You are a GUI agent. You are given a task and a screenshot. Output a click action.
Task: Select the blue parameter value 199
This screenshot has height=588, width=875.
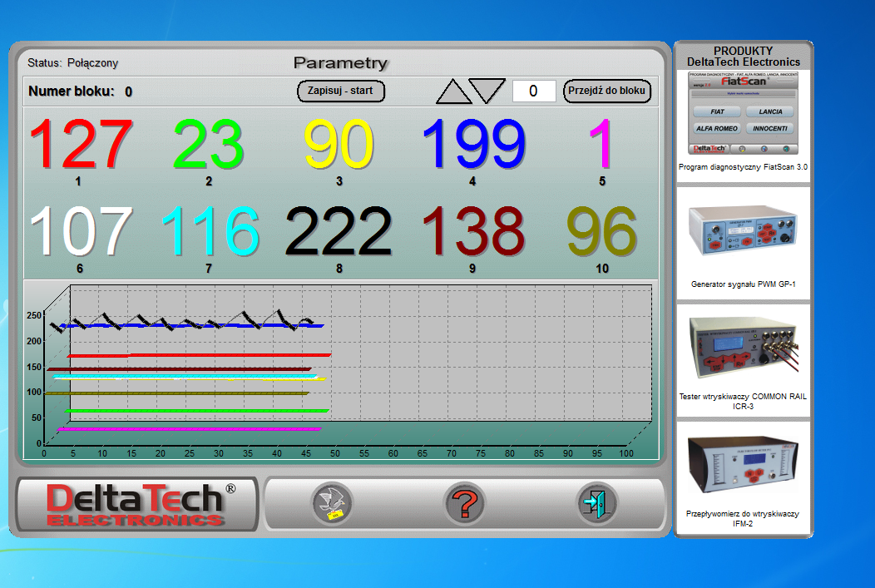click(474, 144)
